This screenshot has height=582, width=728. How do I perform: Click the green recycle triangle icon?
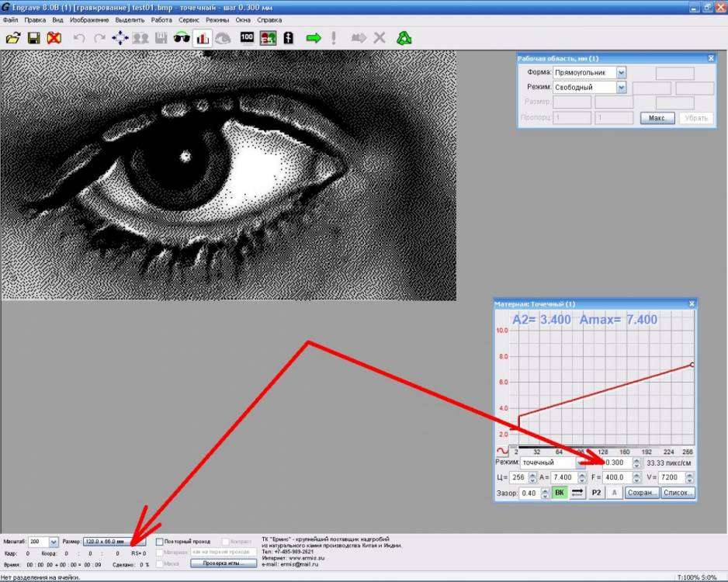point(404,37)
